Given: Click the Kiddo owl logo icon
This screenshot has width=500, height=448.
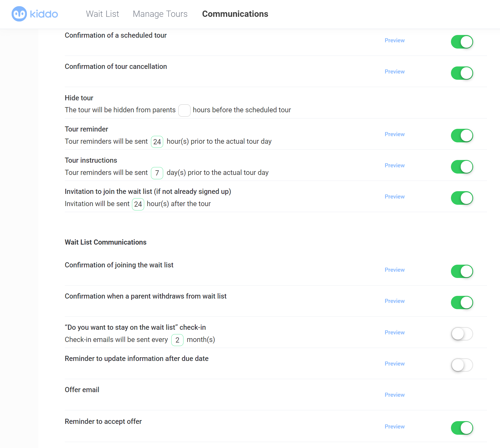Looking at the screenshot, I should click(x=19, y=14).
